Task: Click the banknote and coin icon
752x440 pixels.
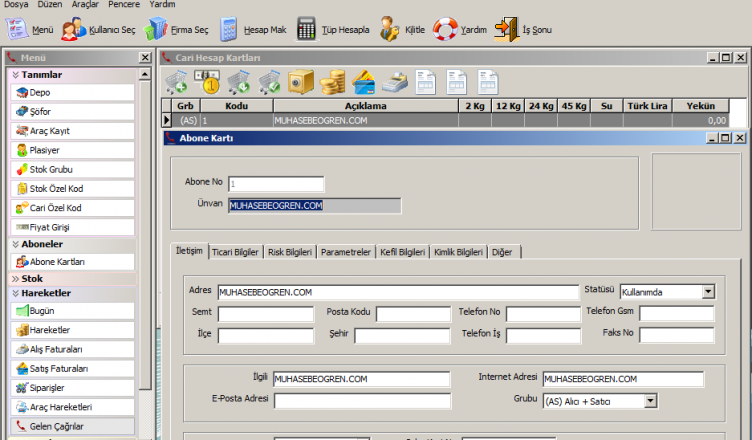Action: (x=207, y=82)
